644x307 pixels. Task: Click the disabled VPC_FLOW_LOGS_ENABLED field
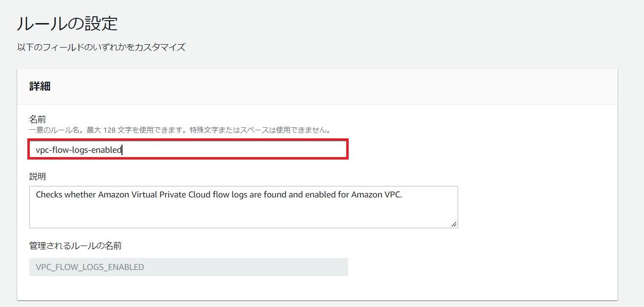pyautogui.click(x=188, y=267)
